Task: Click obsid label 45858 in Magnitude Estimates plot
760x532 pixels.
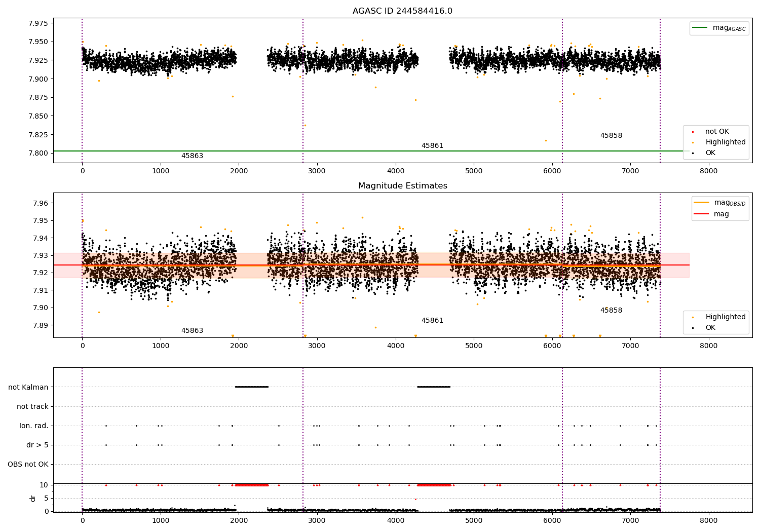Action: tap(611, 311)
